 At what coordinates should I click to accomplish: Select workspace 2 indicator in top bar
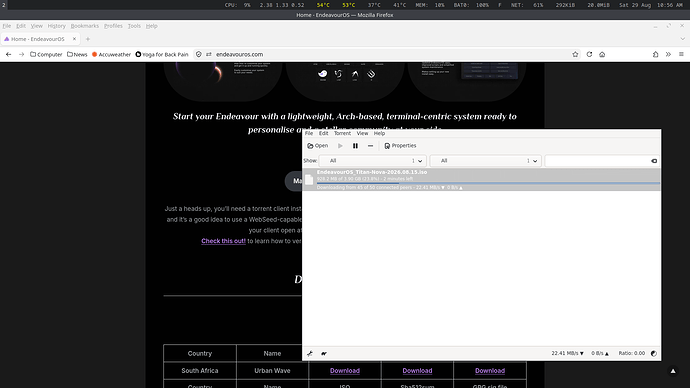(4, 5)
